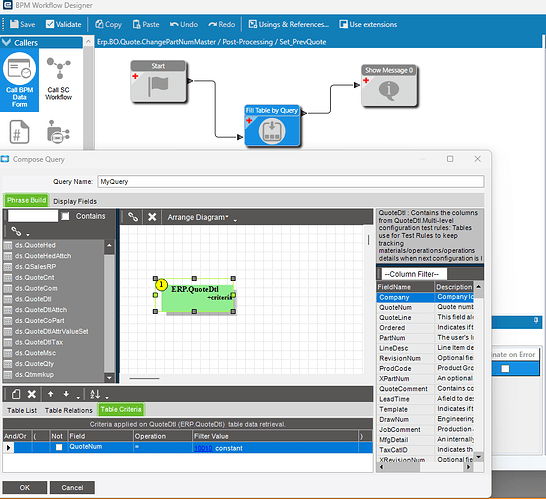
Task: Toggle the Not checkbox in QuoteNum criteria row
Action: 59,447
